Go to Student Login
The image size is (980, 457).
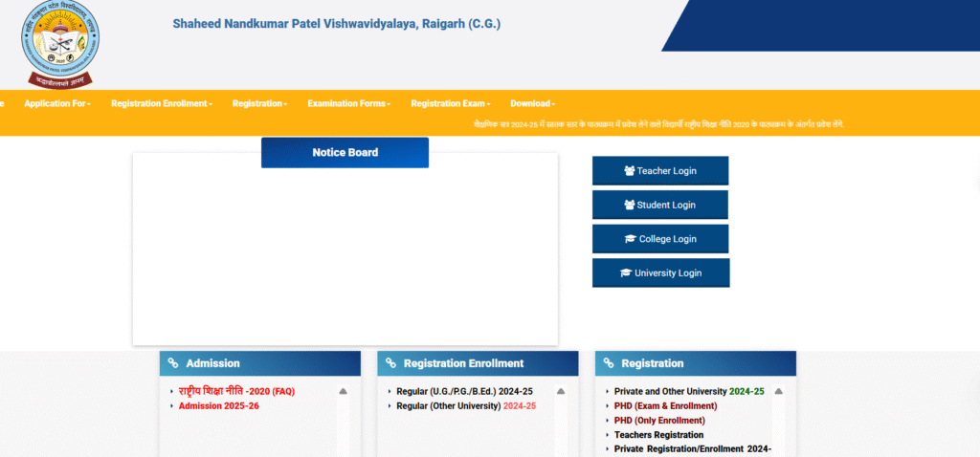[660, 205]
